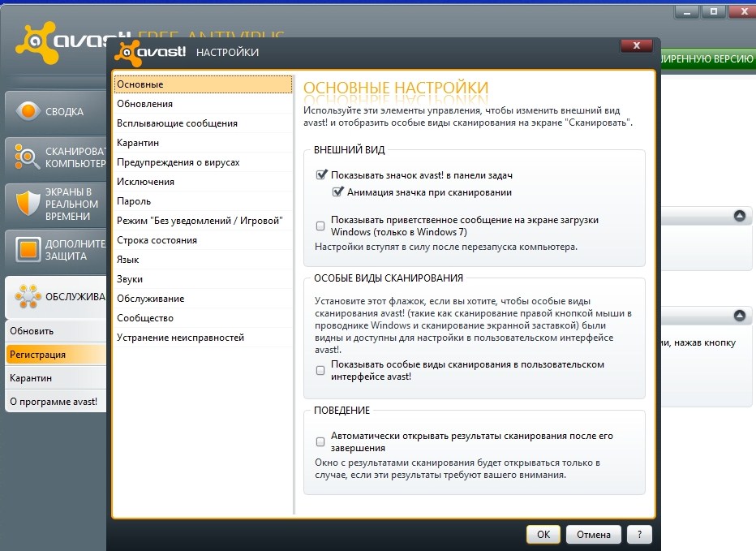The image size is (756, 551).
Task: Uncheck icon animation during scanning
Action: [x=338, y=192]
